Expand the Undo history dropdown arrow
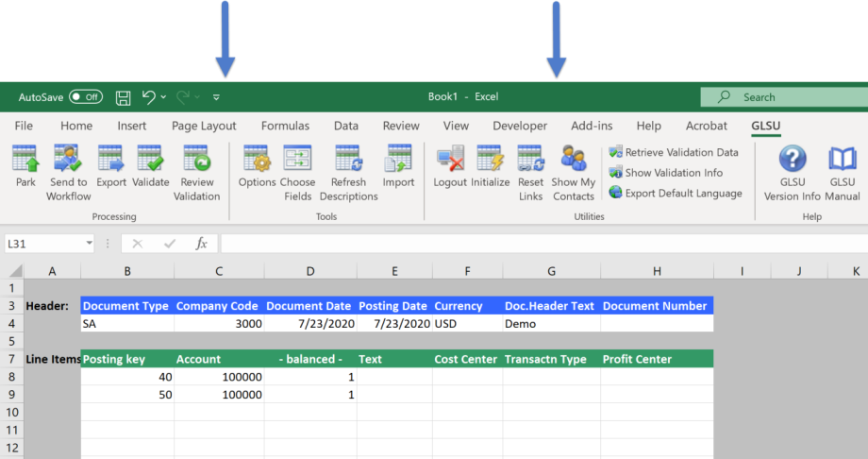868x459 pixels. pos(163,97)
